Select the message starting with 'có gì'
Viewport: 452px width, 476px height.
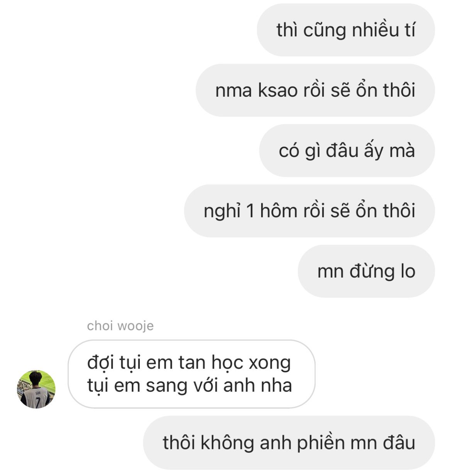click(347, 150)
